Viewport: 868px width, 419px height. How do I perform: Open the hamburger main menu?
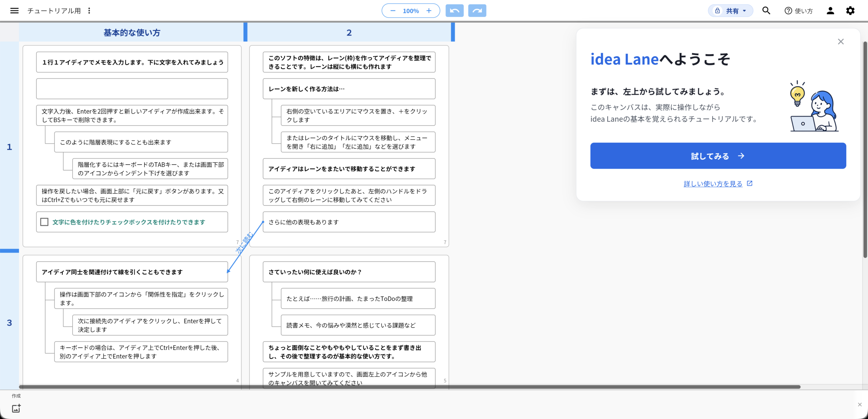click(x=14, y=11)
